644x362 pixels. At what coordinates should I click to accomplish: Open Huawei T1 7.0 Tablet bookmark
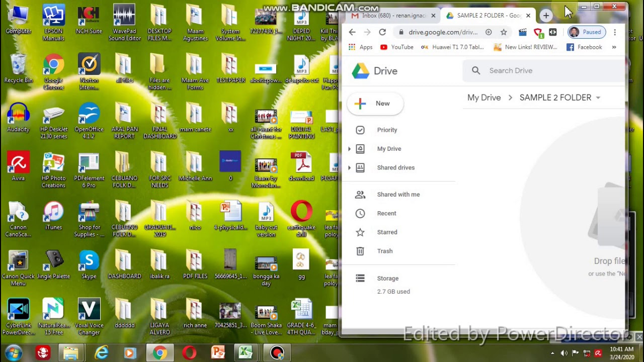click(x=452, y=47)
